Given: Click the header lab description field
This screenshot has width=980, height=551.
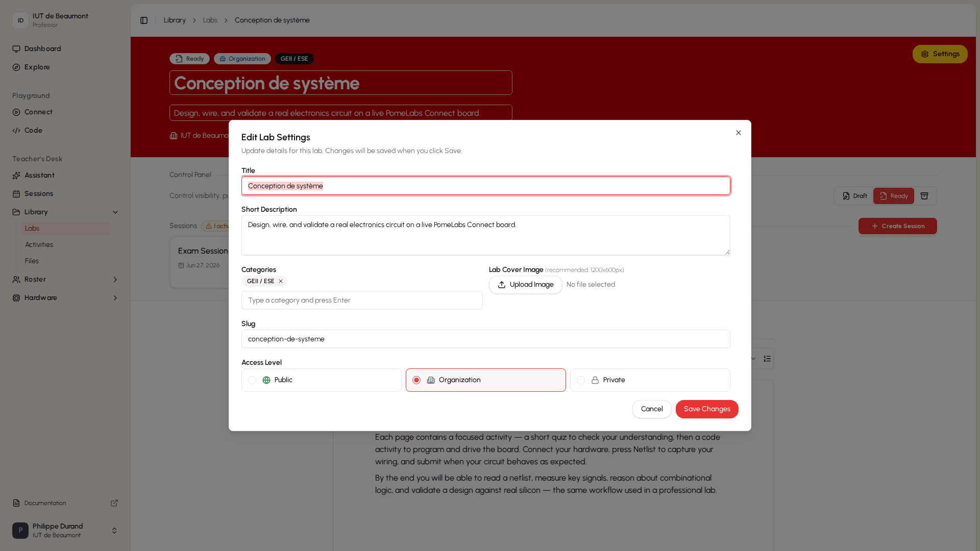Looking at the screenshot, I should (x=340, y=113).
